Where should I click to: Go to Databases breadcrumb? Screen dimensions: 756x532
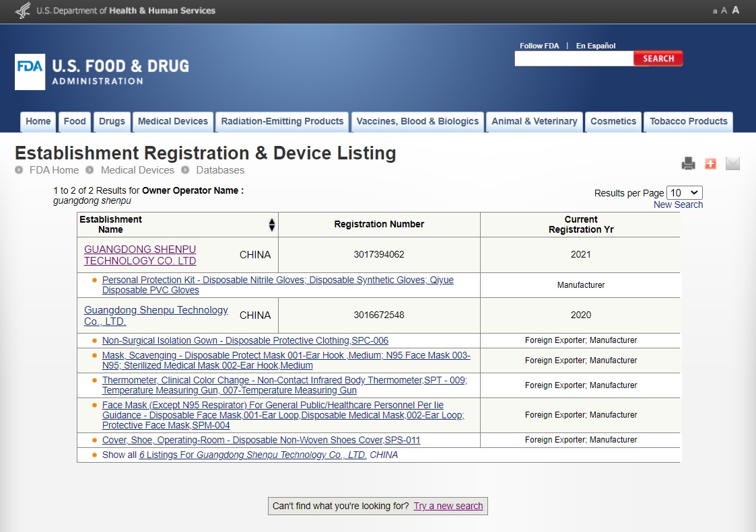point(220,170)
